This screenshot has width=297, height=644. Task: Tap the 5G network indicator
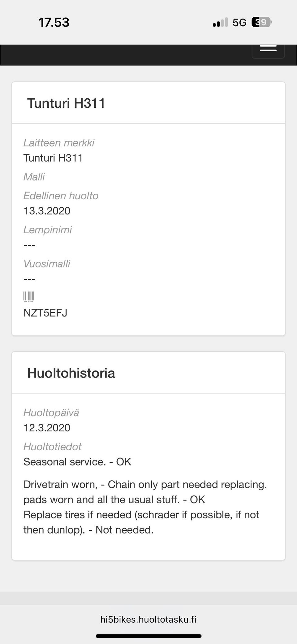tap(239, 23)
